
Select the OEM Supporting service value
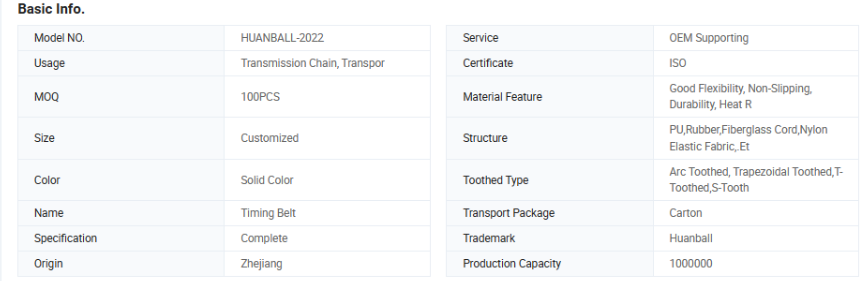709,38
